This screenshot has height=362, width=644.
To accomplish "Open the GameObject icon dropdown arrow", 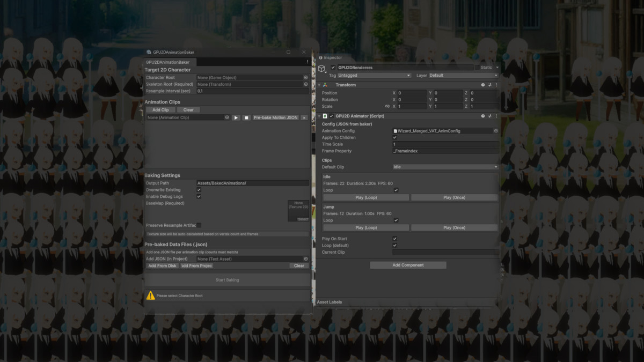I will coord(325,71).
